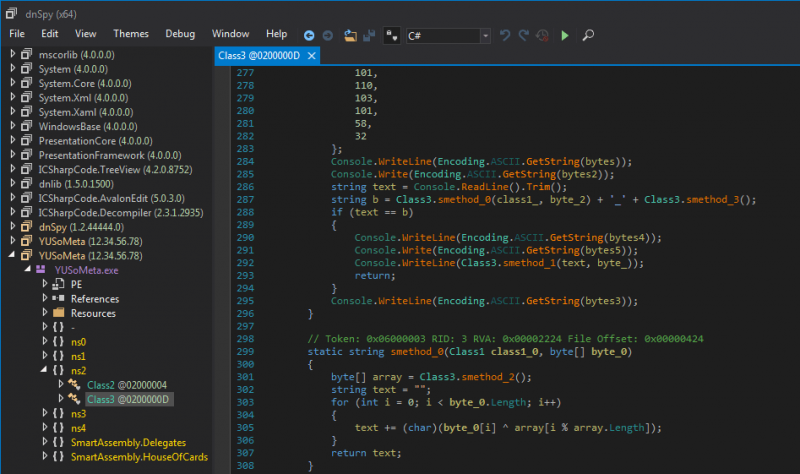Open the Debug menu

180,34
